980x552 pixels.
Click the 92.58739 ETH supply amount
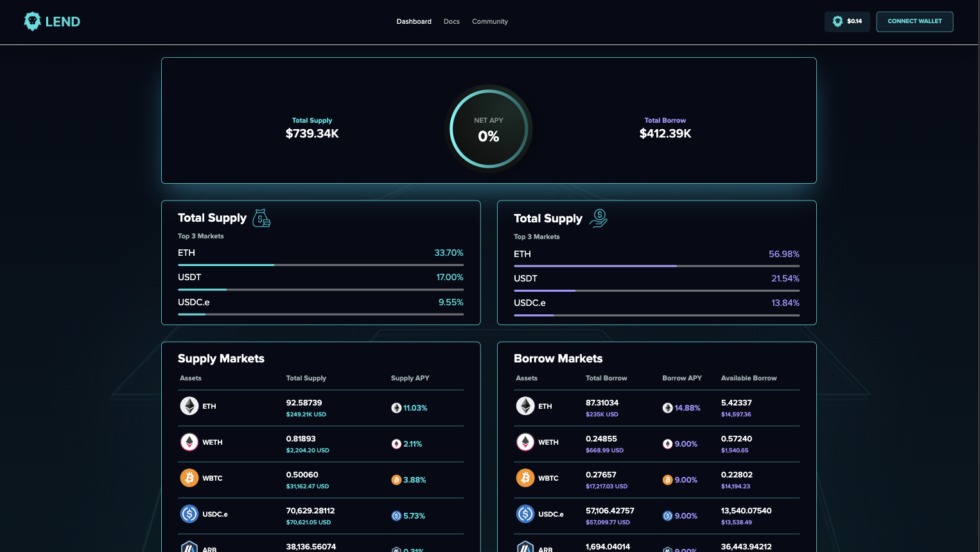tap(304, 403)
